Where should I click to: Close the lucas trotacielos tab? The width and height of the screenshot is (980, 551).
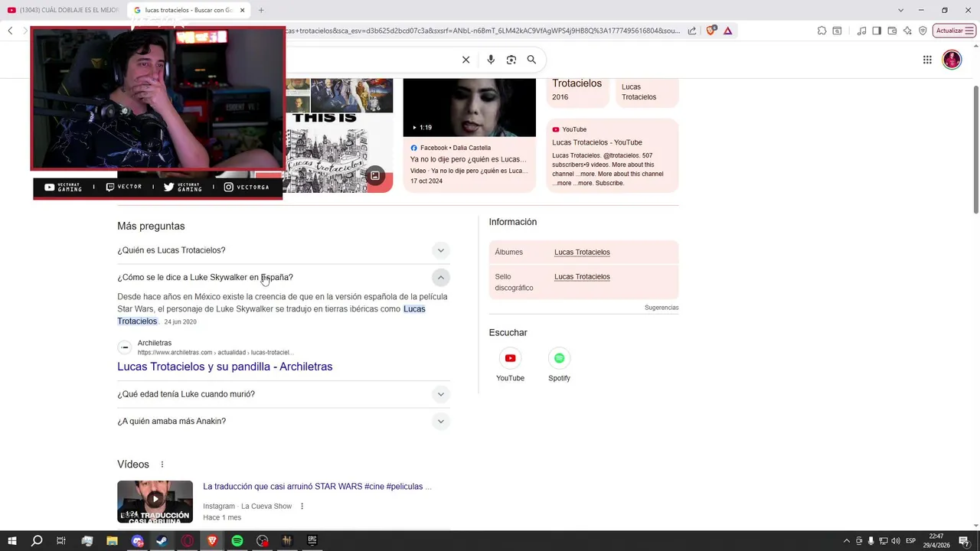(243, 10)
